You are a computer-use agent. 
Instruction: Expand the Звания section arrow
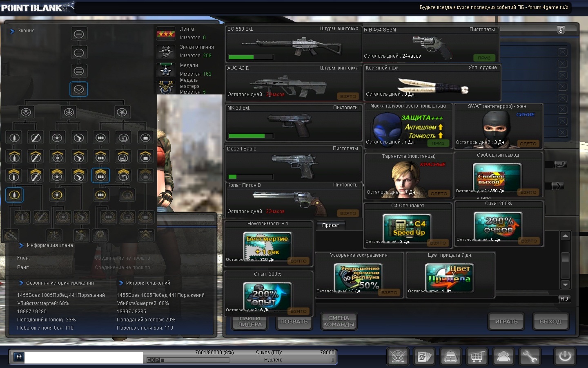point(12,31)
